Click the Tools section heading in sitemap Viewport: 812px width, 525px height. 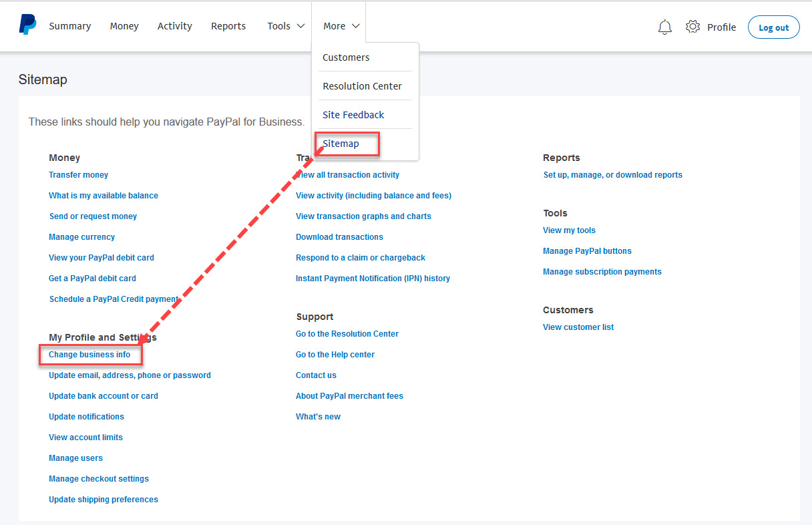click(555, 213)
